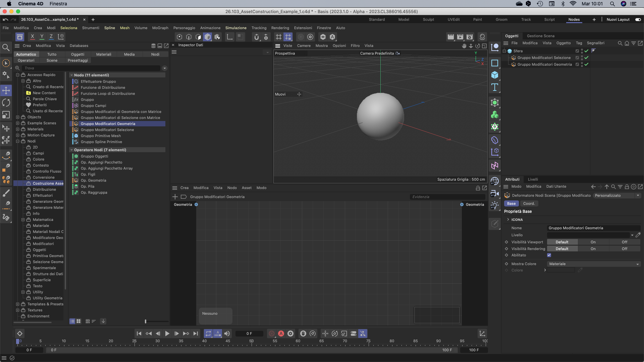This screenshot has width=644, height=362.
Task: Switch asset browser to list view icon
Action: (x=72, y=321)
